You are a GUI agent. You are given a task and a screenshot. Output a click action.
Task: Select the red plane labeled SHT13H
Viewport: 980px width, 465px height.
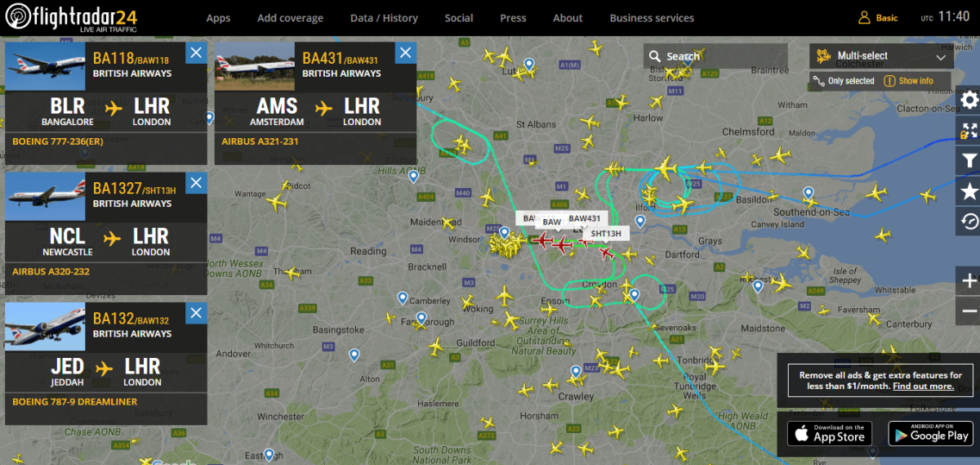605,253
